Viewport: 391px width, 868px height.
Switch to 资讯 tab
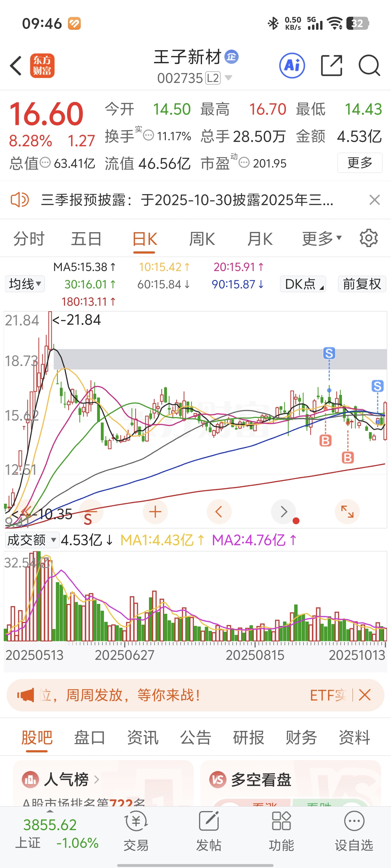click(x=143, y=737)
